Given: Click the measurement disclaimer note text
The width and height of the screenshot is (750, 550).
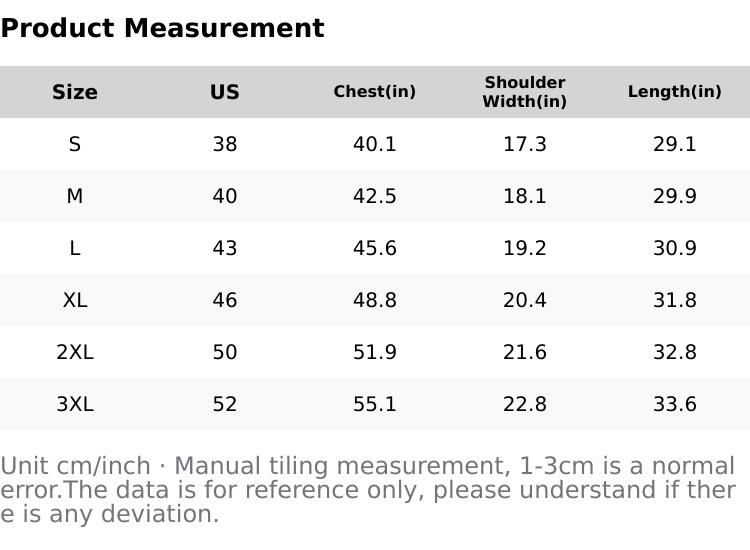Looking at the screenshot, I should [x=368, y=490].
